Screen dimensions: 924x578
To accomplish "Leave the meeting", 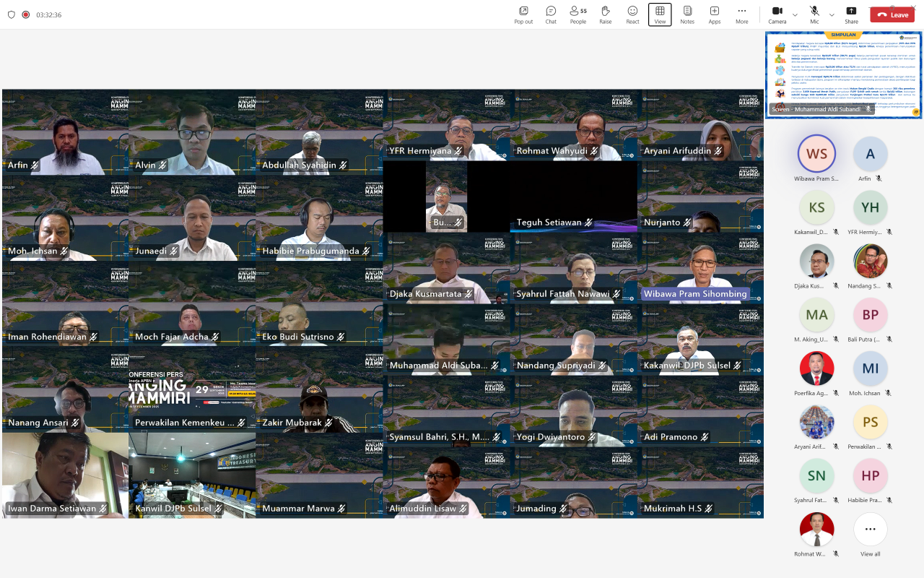I will coord(892,14).
